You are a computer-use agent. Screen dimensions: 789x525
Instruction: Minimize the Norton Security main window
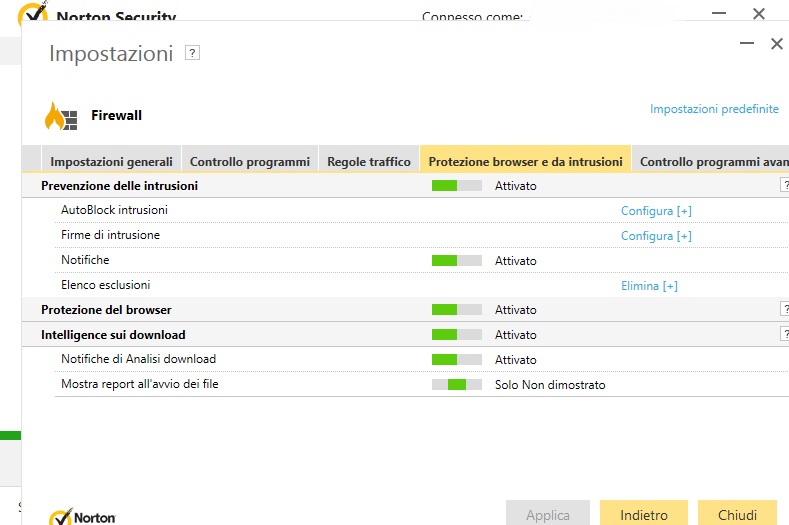719,14
